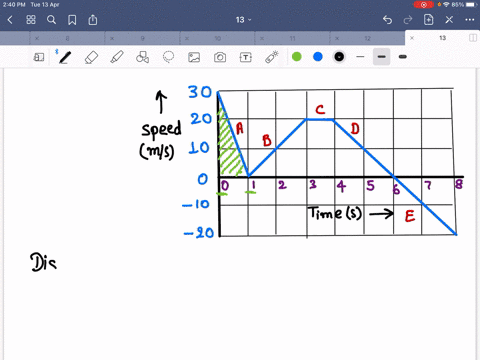Toggle split view at tab bar end
This screenshot has height=360, width=480.
click(473, 38)
